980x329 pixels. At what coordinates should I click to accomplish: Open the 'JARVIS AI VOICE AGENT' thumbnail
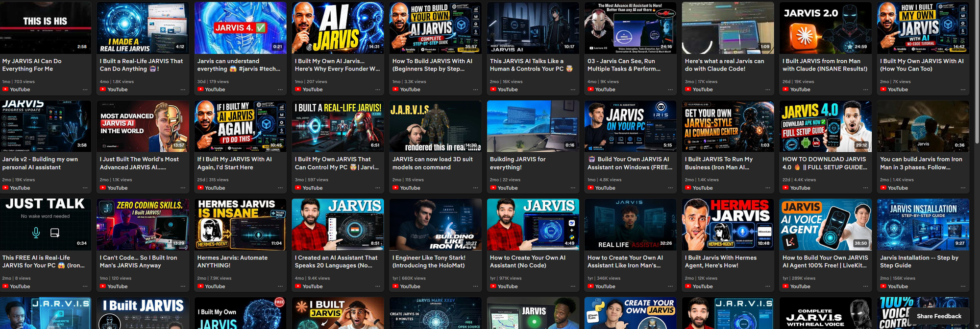tap(826, 224)
